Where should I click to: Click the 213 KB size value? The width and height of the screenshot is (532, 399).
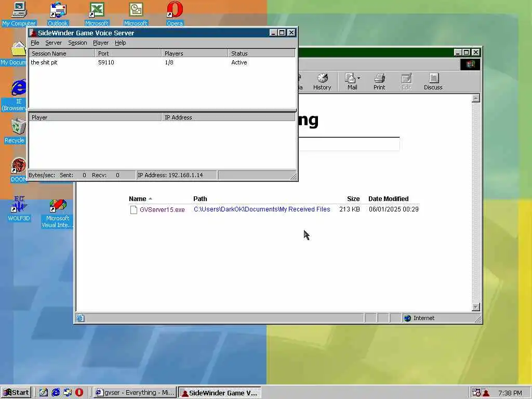[350, 209]
